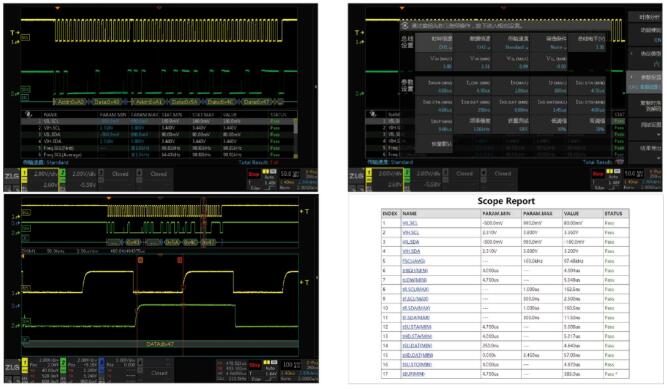The width and height of the screenshot is (667, 389).
Task: Click the red Stop indicator in bottom-left scope
Action: (x=255, y=365)
